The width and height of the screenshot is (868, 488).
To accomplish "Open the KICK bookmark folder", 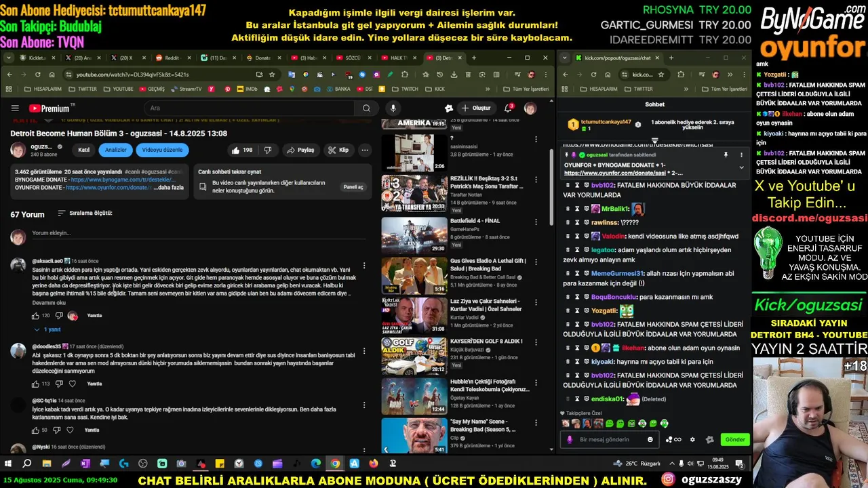I will pyautogui.click(x=435, y=89).
